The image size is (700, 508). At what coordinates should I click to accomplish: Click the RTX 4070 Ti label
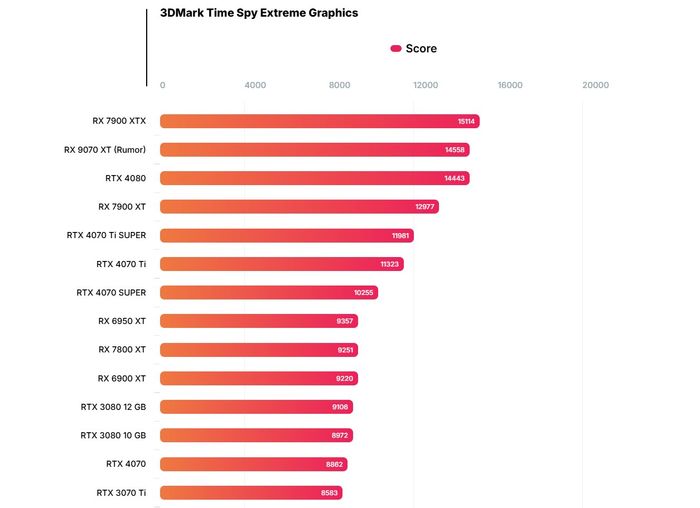pyautogui.click(x=121, y=264)
